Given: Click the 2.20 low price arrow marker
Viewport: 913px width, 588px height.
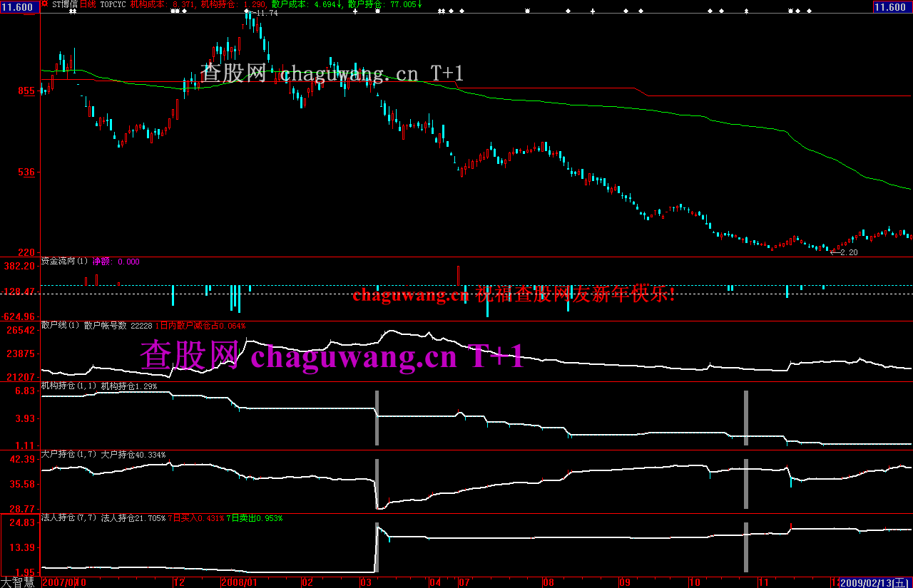Looking at the screenshot, I should (x=845, y=252).
